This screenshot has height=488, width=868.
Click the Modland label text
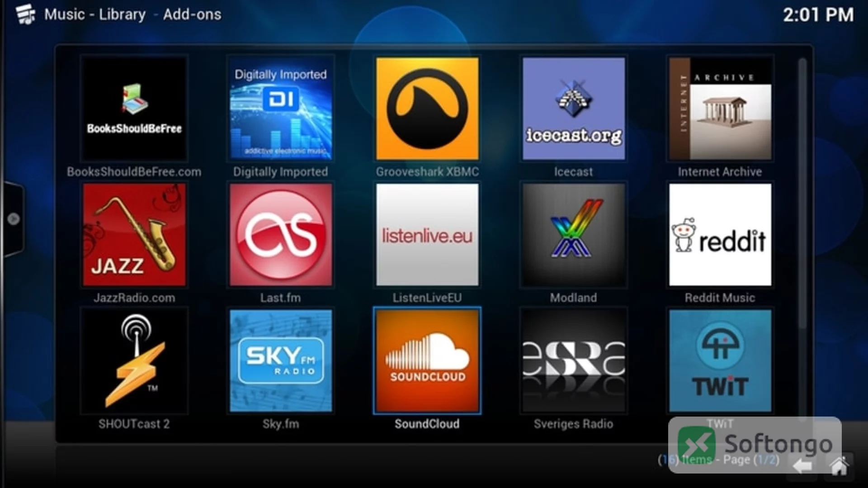574,298
